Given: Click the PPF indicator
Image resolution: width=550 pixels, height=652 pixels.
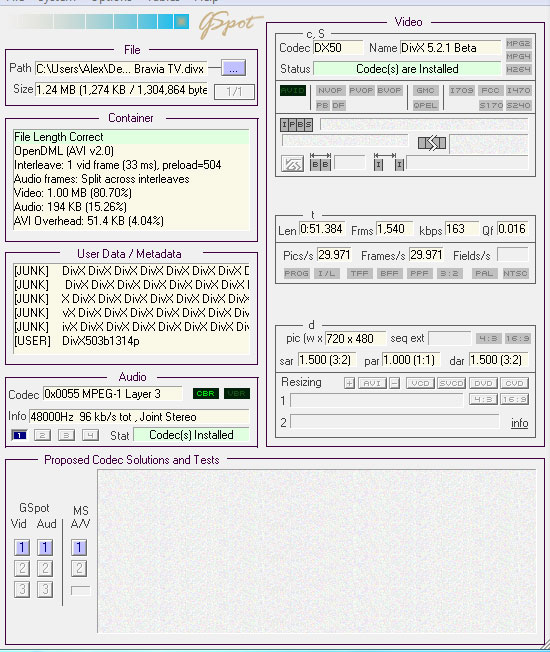Looking at the screenshot, I should pos(419,273).
